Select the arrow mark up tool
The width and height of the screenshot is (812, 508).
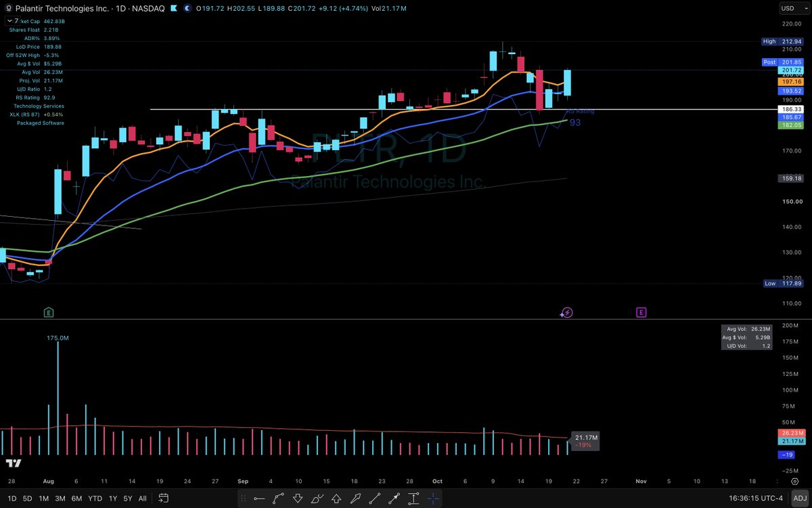336,499
